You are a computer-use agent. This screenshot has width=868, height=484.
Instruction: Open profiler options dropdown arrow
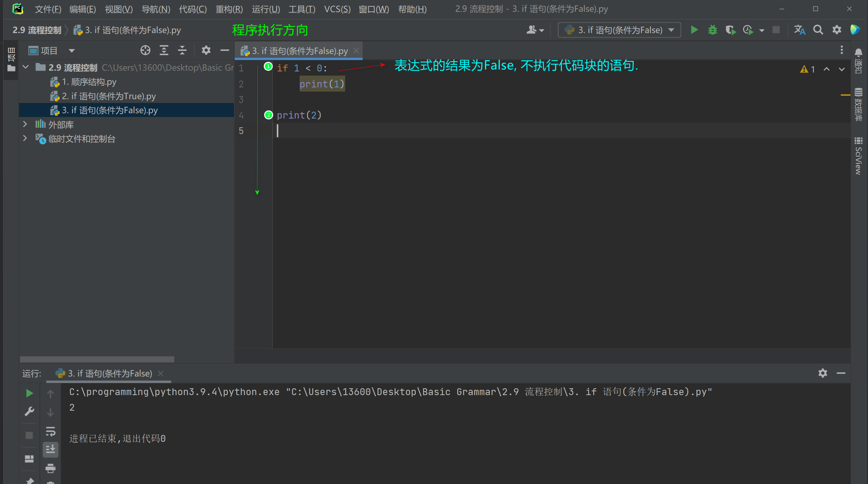coord(762,30)
